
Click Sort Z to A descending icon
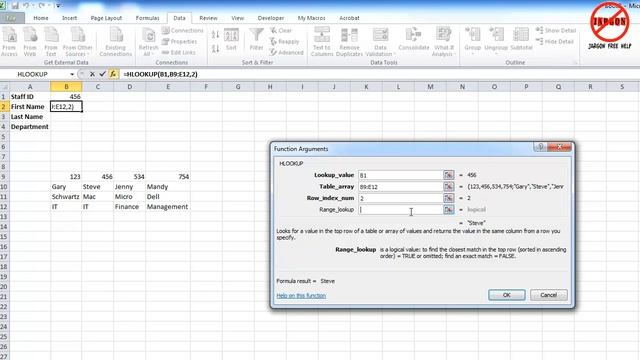[216, 49]
